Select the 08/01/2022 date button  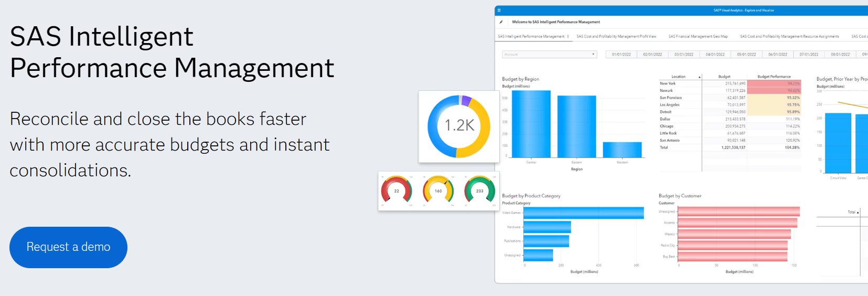(840, 55)
